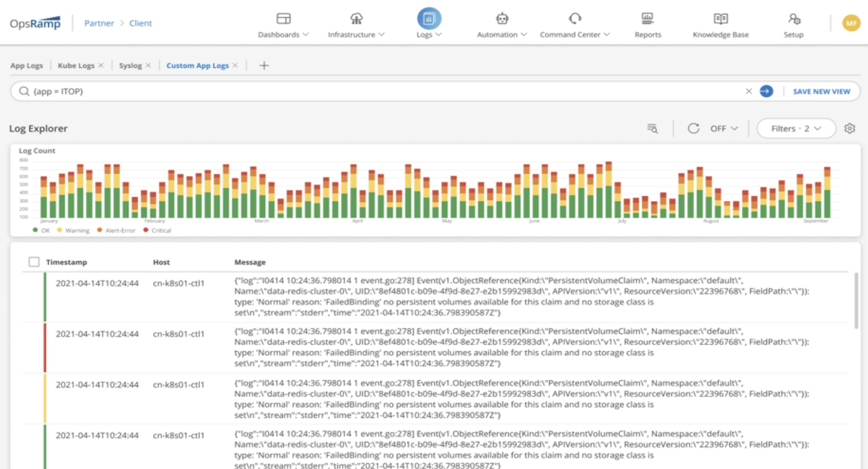
Task: Click SAVE NEW VIEW
Action: coord(821,91)
